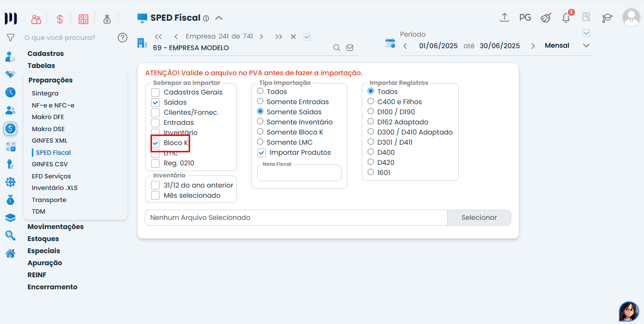Select Somente LMC import type
The width and height of the screenshot is (644, 324).
point(260,142)
